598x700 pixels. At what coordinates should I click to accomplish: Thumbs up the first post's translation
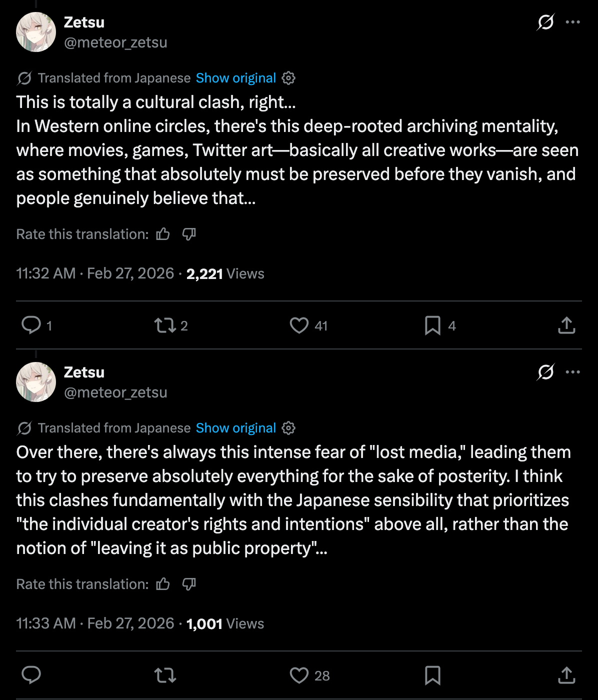tap(163, 234)
